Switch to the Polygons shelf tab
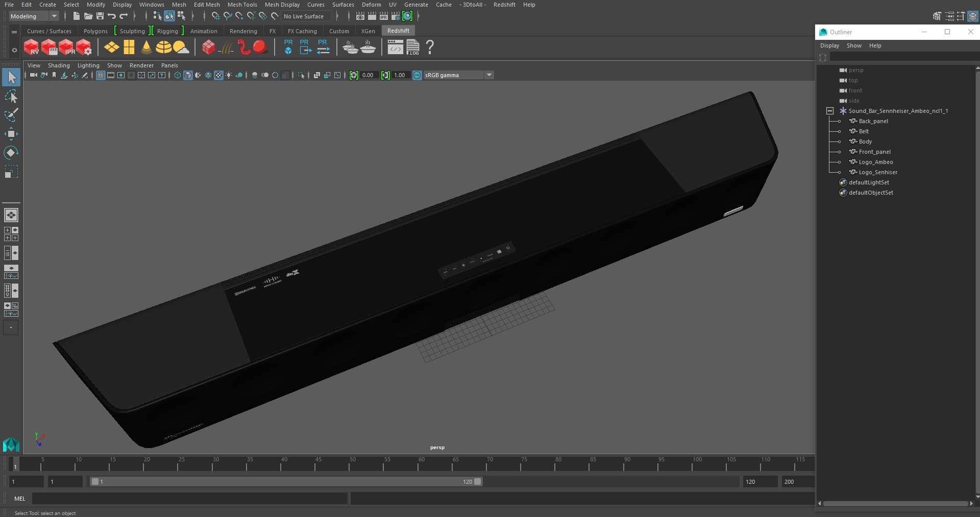The image size is (980, 517). [95, 31]
